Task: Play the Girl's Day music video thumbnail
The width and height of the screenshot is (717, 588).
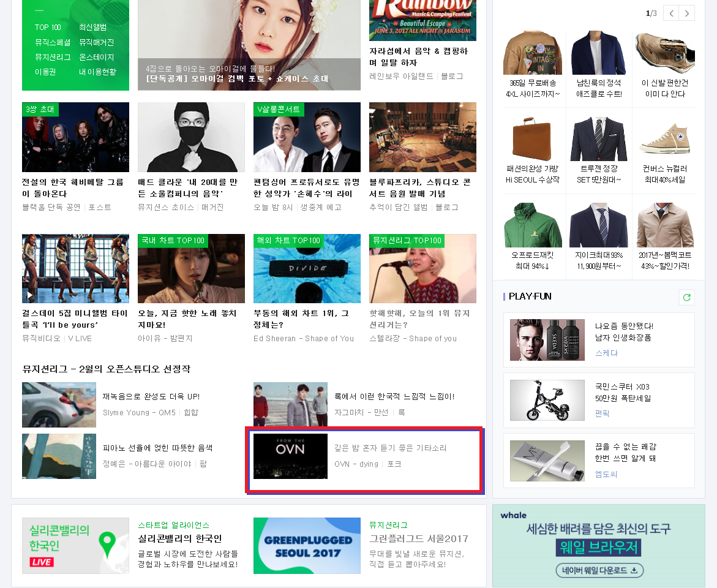Action: pos(75,268)
